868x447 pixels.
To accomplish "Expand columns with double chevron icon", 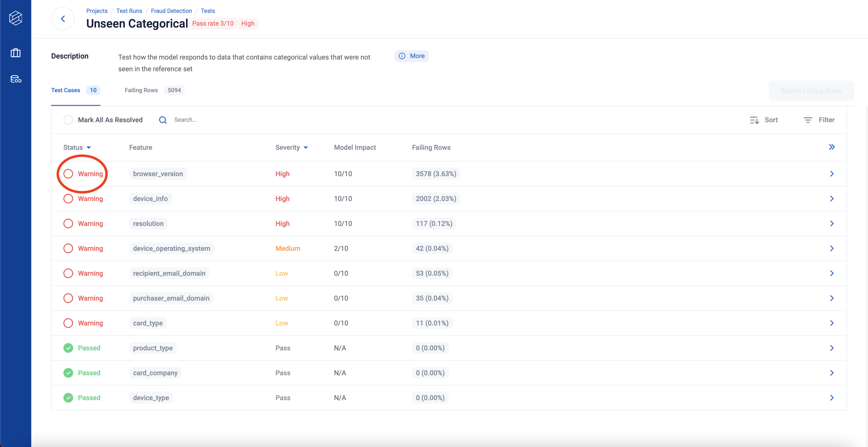I will pos(832,147).
